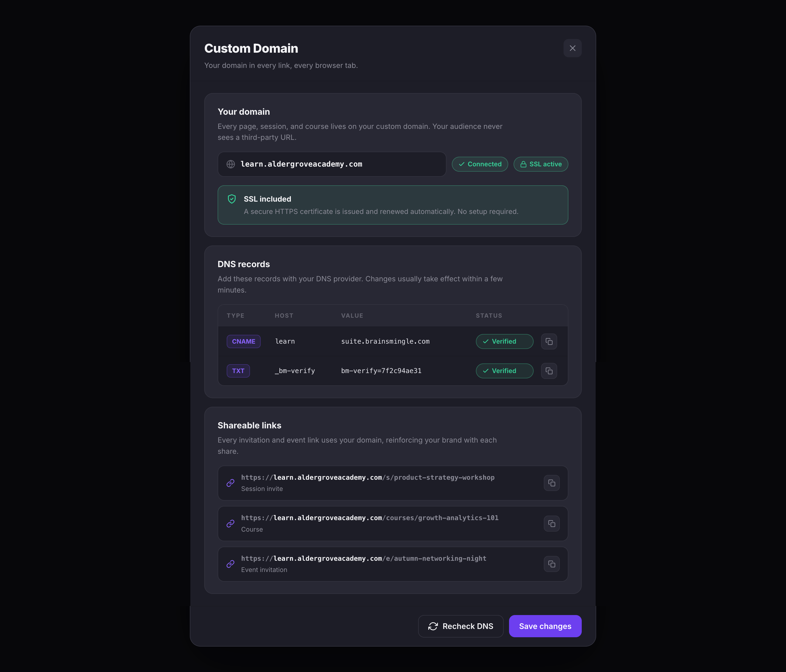Save changes to the custom domain
This screenshot has width=786, height=672.
(545, 626)
